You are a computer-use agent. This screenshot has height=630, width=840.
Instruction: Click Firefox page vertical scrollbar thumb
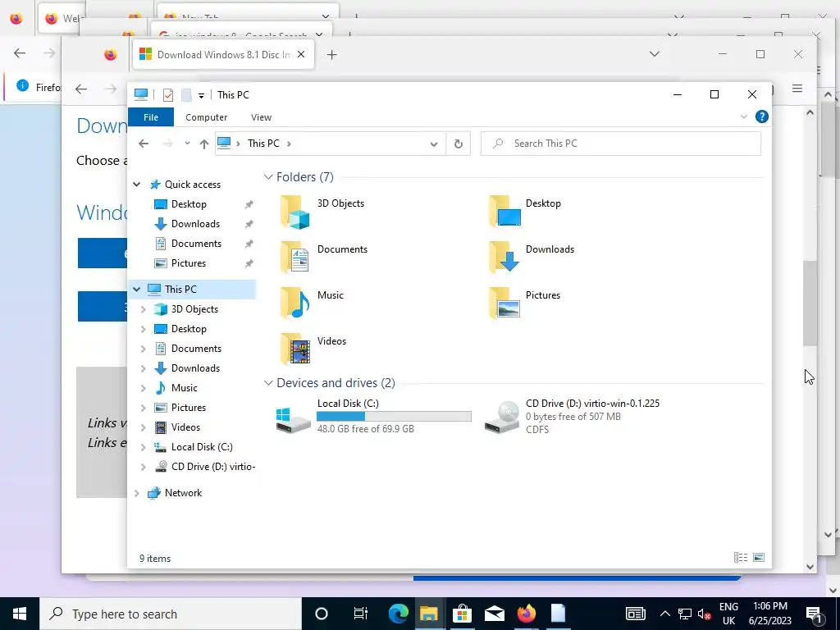pyautogui.click(x=809, y=303)
